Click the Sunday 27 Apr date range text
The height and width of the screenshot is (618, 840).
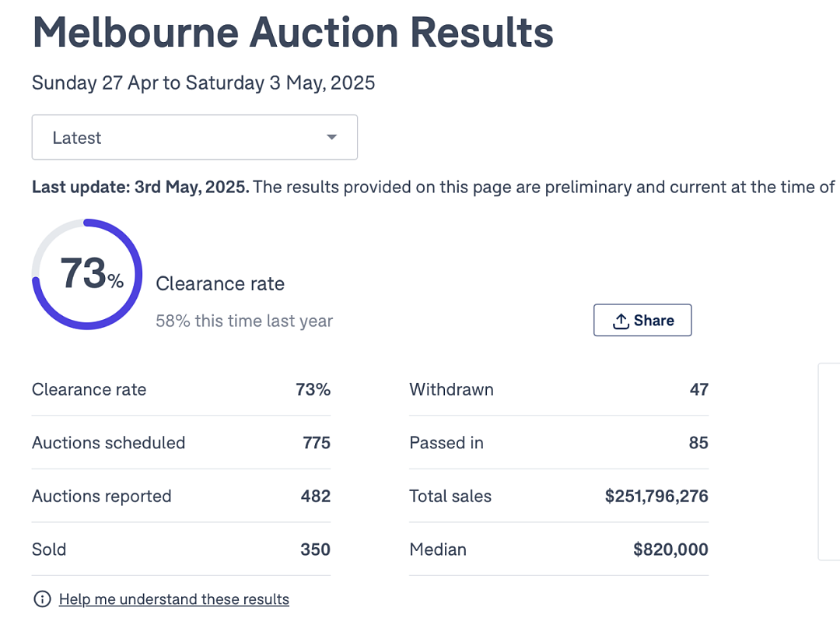[204, 83]
